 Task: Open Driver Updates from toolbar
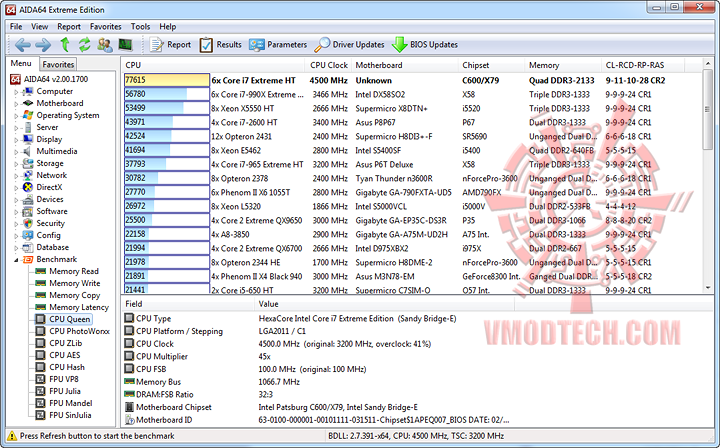[x=349, y=45]
